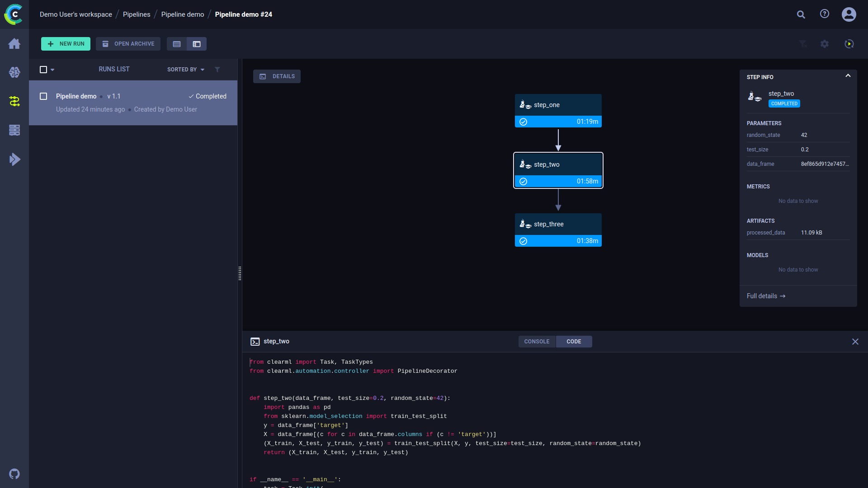Image resolution: width=868 pixels, height=488 pixels.
Task: Collapse the STEP INFO panel
Action: tap(848, 76)
